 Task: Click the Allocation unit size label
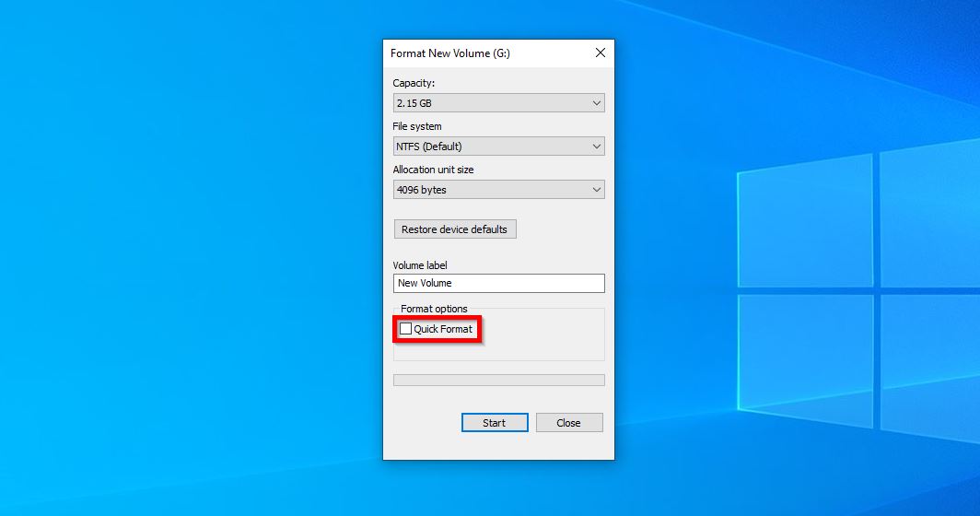tap(433, 170)
